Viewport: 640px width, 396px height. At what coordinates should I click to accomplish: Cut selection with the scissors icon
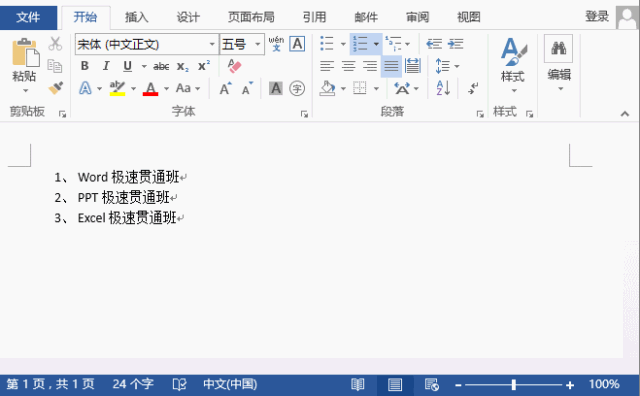pyautogui.click(x=55, y=43)
